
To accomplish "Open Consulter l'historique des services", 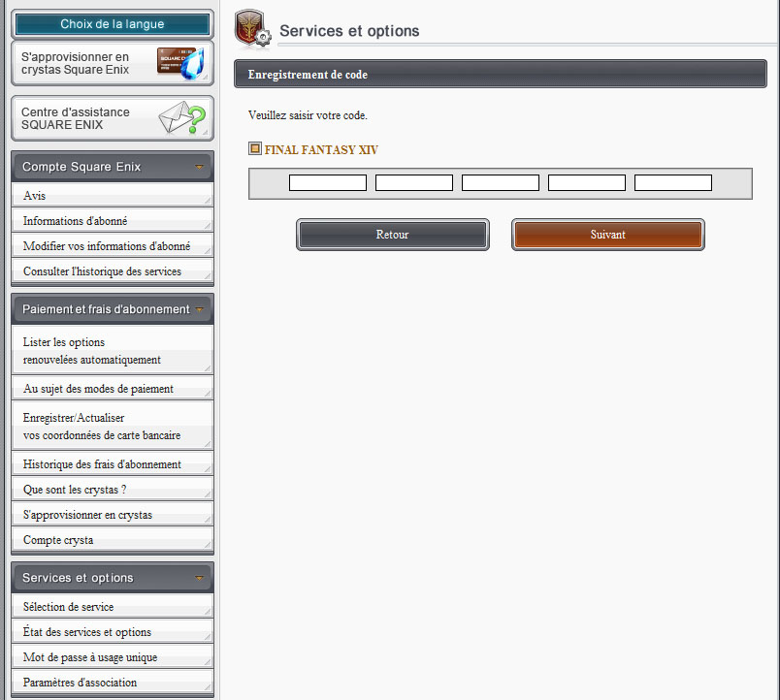I will (113, 271).
